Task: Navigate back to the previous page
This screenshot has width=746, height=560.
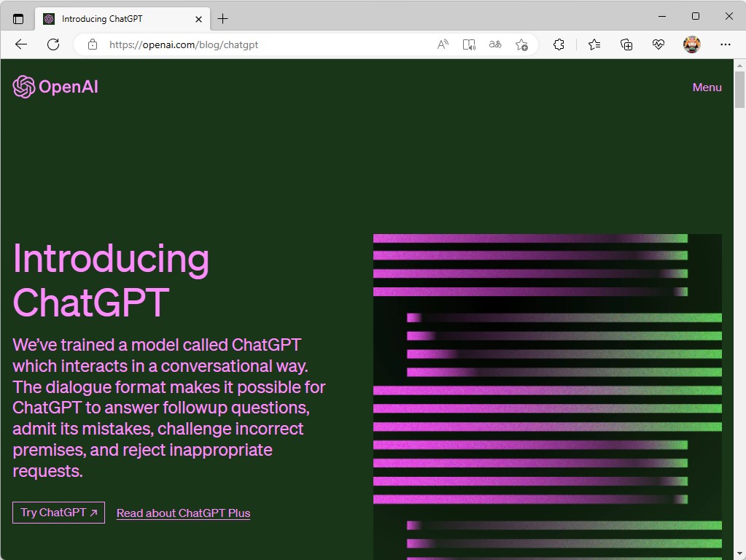Action: coord(20,44)
